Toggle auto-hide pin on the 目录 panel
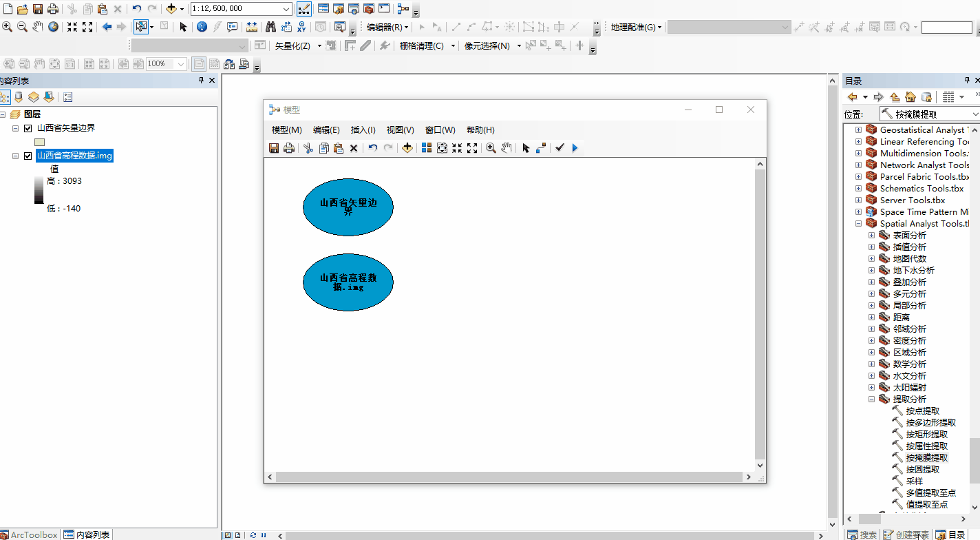The height and width of the screenshot is (540, 980). pos(966,80)
